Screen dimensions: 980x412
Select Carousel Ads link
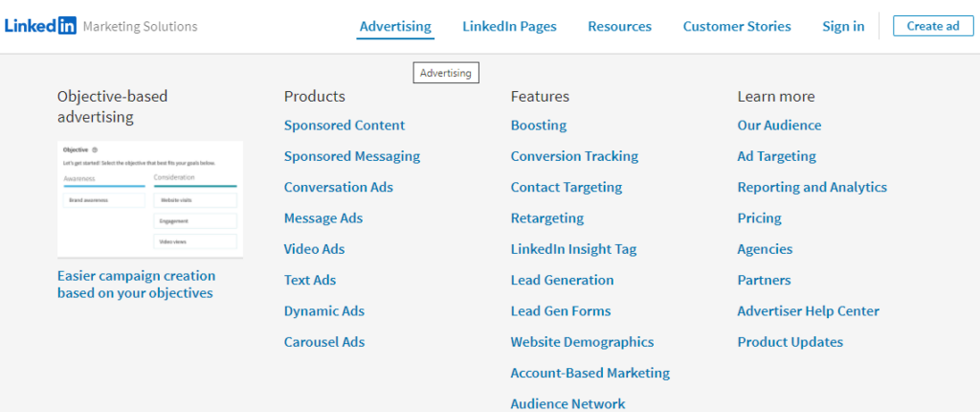pos(324,342)
